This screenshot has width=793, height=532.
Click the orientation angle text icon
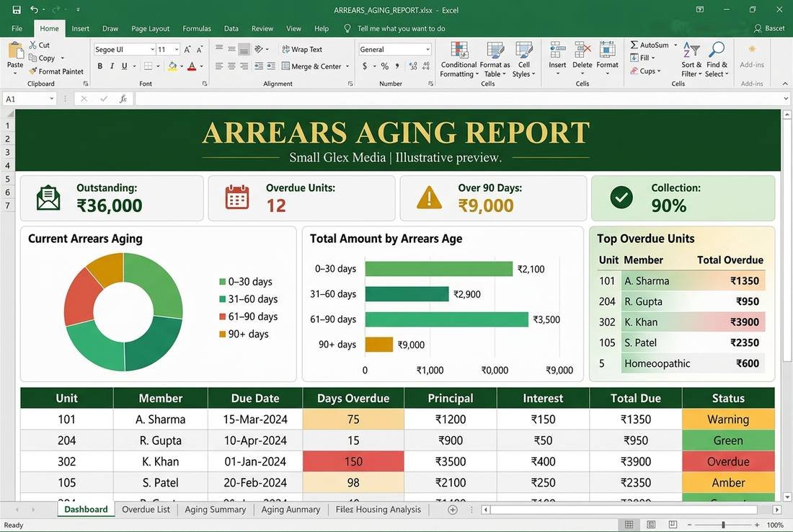[259, 49]
